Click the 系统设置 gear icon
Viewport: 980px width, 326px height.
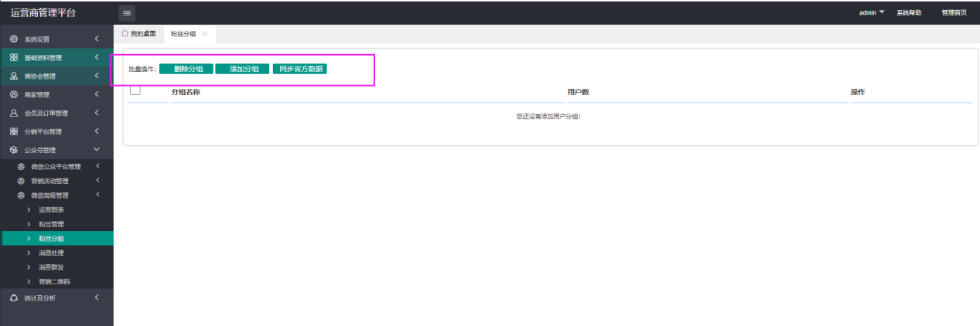14,39
